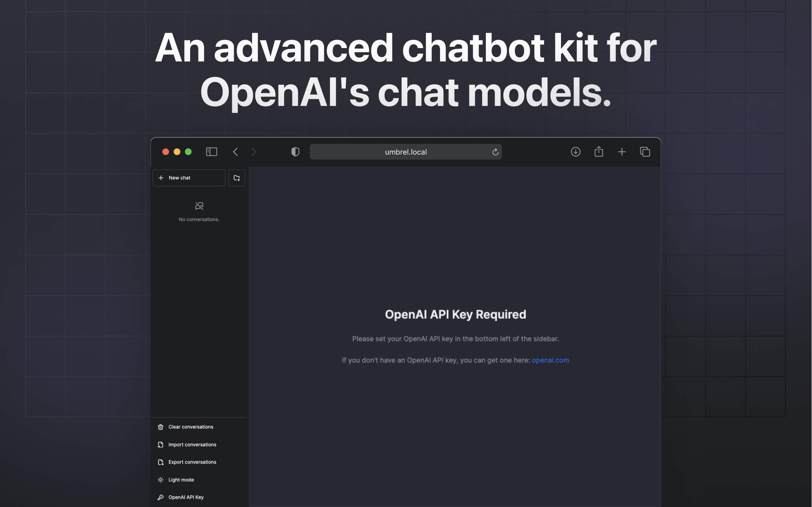812x507 pixels.
Task: Clear all conversations
Action: coord(191,427)
